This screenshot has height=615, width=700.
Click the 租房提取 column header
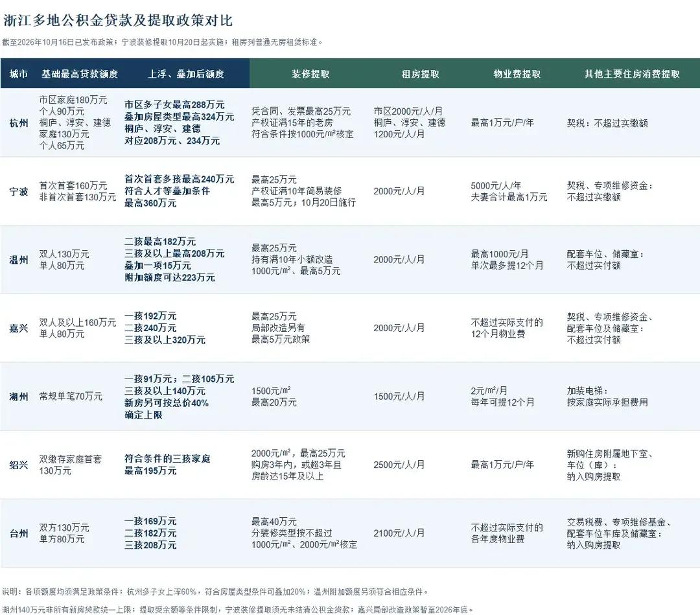point(420,74)
